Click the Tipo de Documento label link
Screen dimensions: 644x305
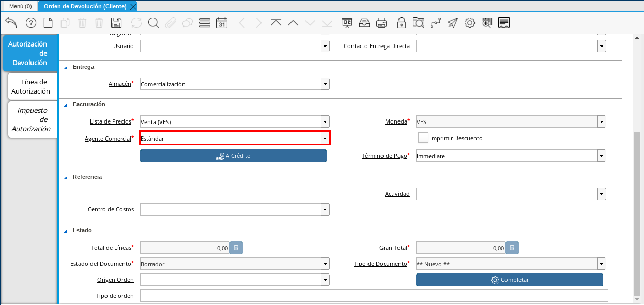click(380, 264)
